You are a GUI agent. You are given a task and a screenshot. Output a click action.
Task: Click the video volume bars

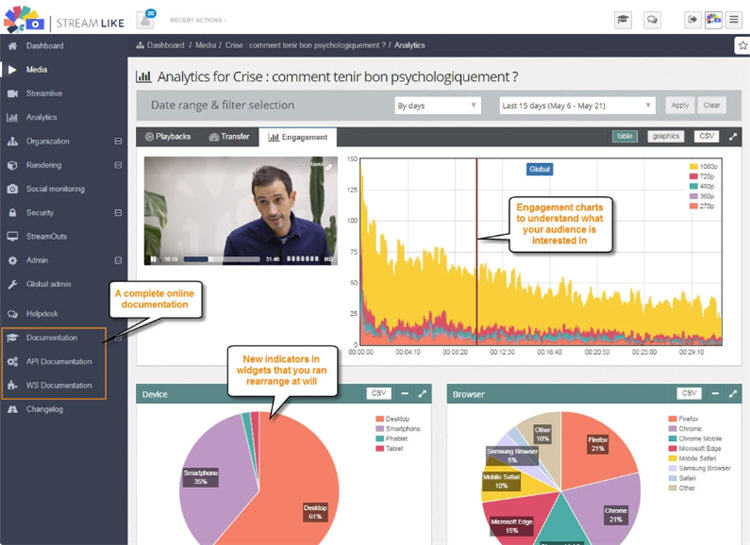tap(302, 259)
